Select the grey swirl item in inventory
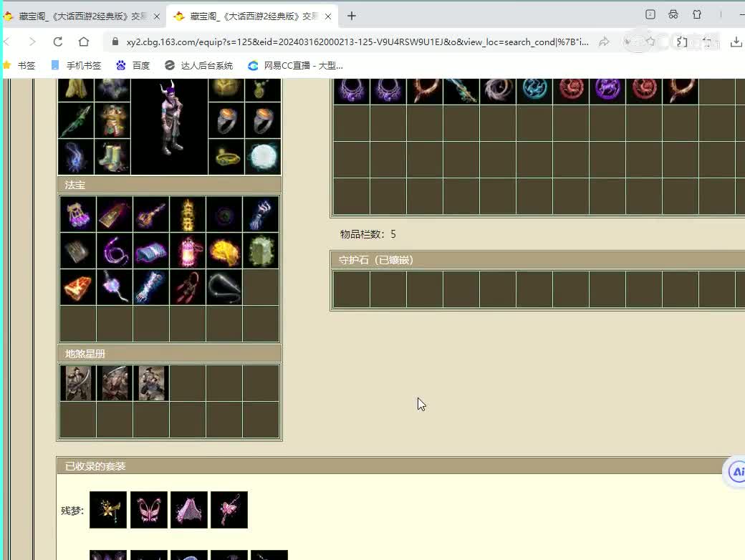The image size is (745, 560). pos(498,91)
